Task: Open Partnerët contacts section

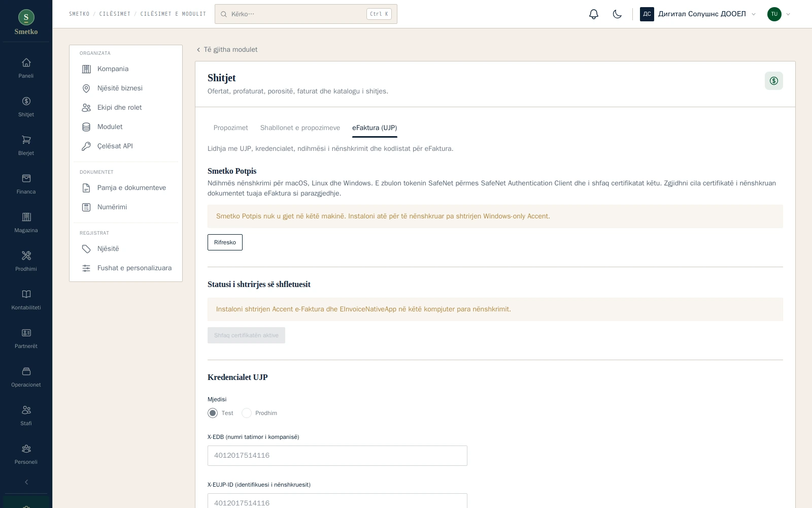Action: [x=26, y=339]
